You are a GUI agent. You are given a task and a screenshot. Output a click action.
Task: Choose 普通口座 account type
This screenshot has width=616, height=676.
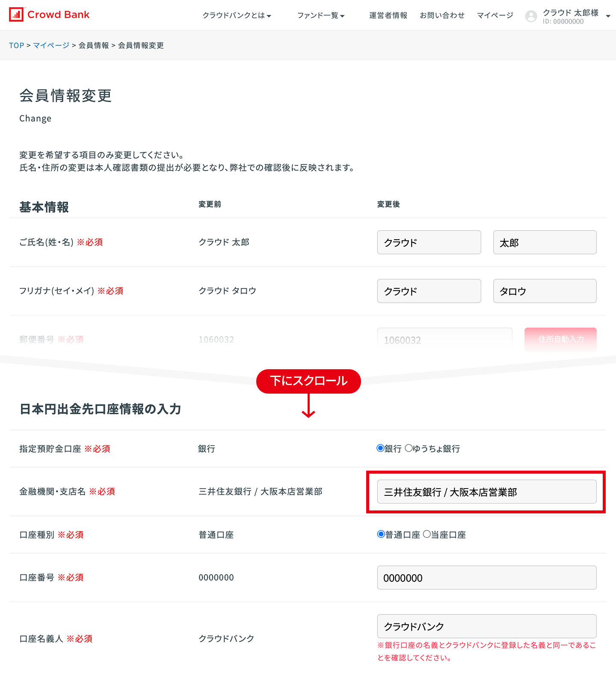click(381, 534)
